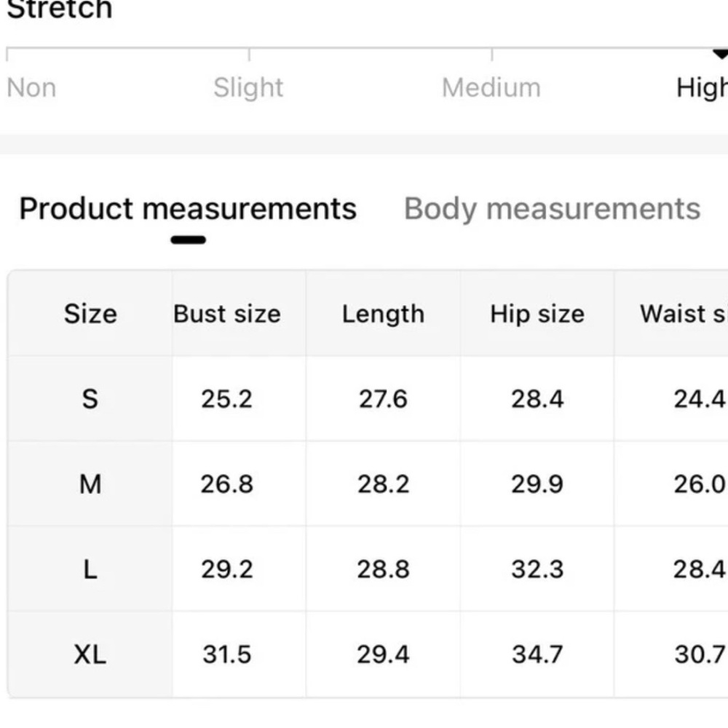The width and height of the screenshot is (728, 728).
Task: Click hip size value 34.7 for size XL
Action: click(x=537, y=654)
